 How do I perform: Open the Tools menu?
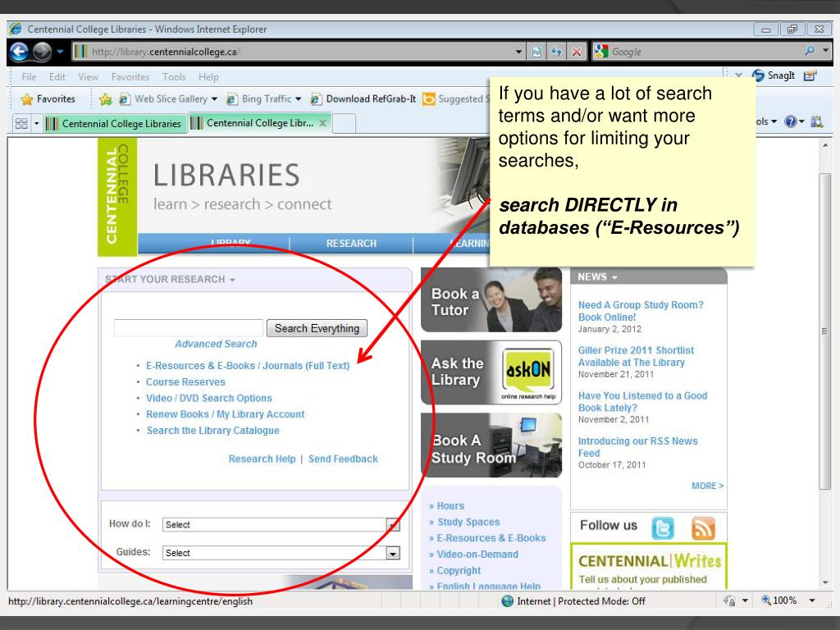[174, 76]
